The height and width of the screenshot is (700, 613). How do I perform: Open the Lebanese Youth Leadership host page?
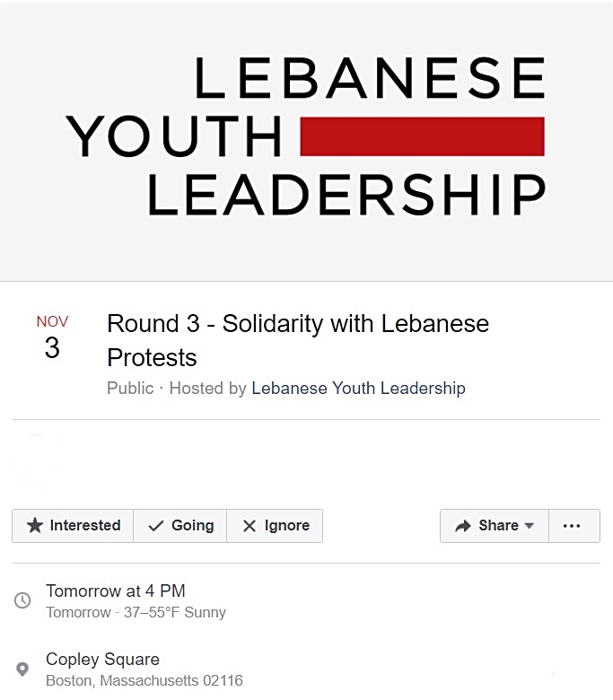click(x=358, y=389)
